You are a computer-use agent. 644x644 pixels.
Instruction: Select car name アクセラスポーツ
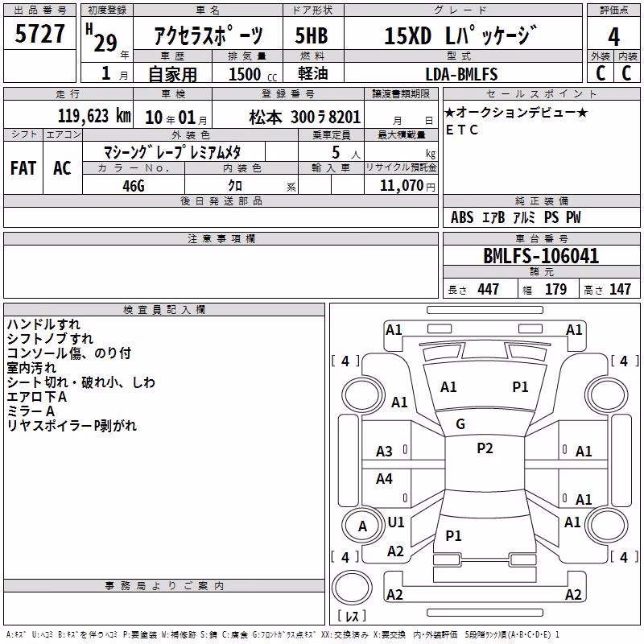click(208, 35)
